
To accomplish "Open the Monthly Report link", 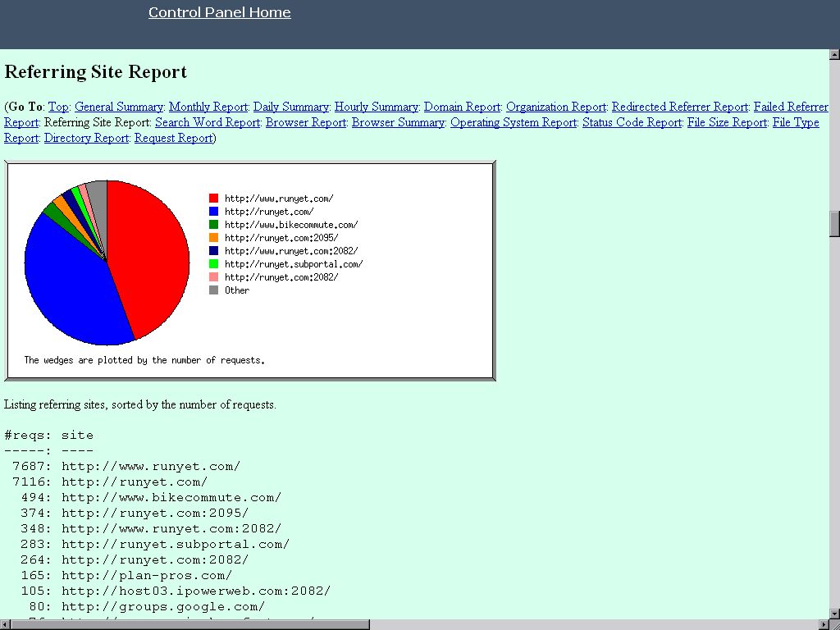I will pyautogui.click(x=208, y=107).
